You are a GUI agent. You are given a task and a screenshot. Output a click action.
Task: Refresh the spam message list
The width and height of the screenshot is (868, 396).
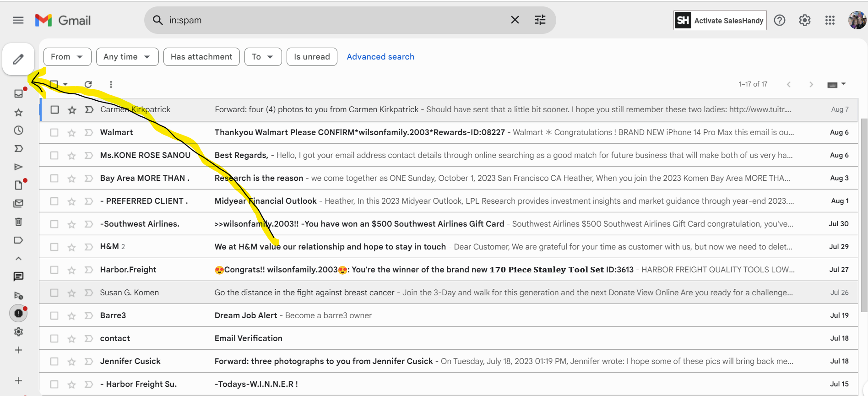click(x=88, y=84)
